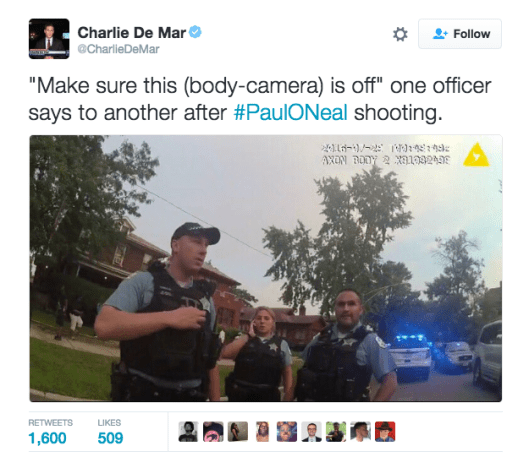This screenshot has height=457, width=529.
Task: Open second liker avatar with pink logo
Action: click(x=213, y=432)
